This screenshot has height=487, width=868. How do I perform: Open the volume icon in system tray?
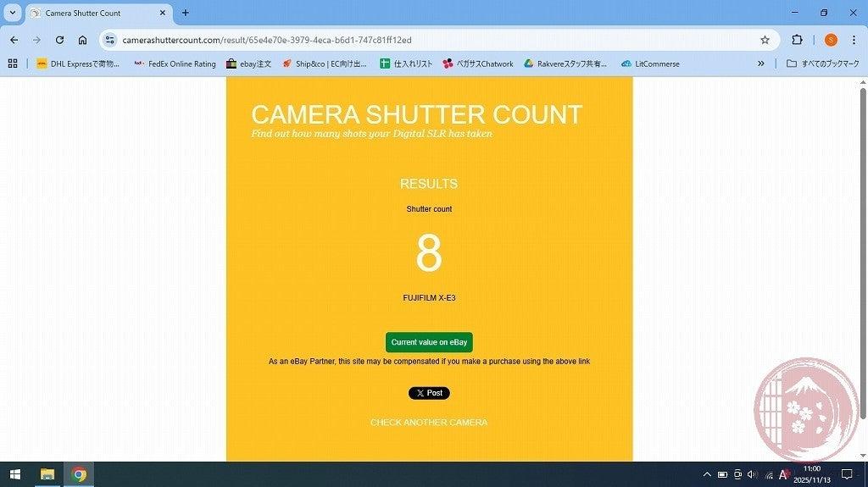tap(752, 474)
